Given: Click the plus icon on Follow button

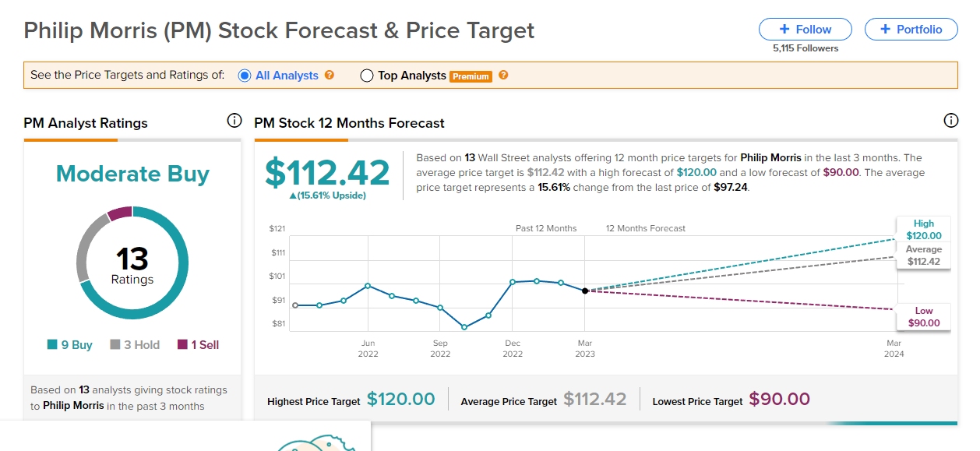Looking at the screenshot, I should (x=784, y=30).
